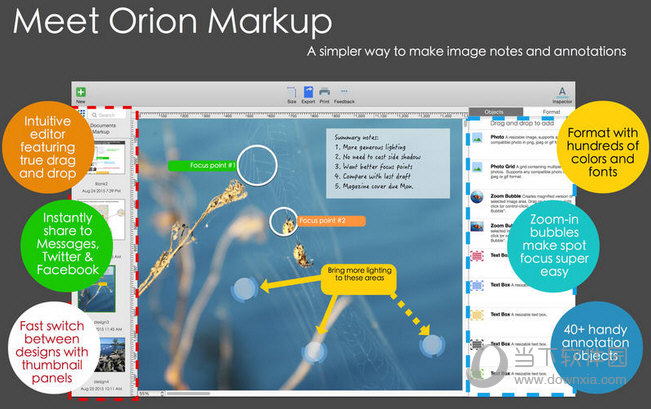Select the orange Focus point #2 label
651x409 pixels.
pos(331,221)
